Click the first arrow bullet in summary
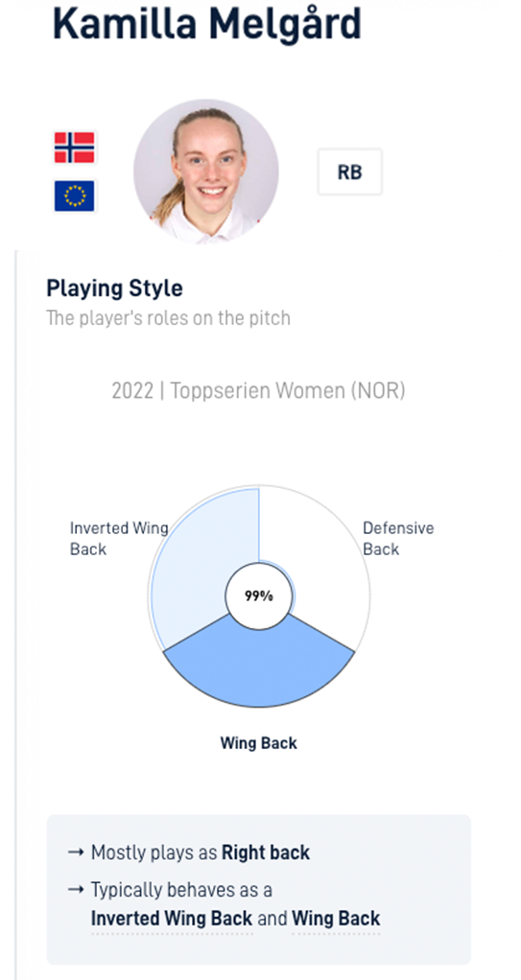 pos(75,852)
